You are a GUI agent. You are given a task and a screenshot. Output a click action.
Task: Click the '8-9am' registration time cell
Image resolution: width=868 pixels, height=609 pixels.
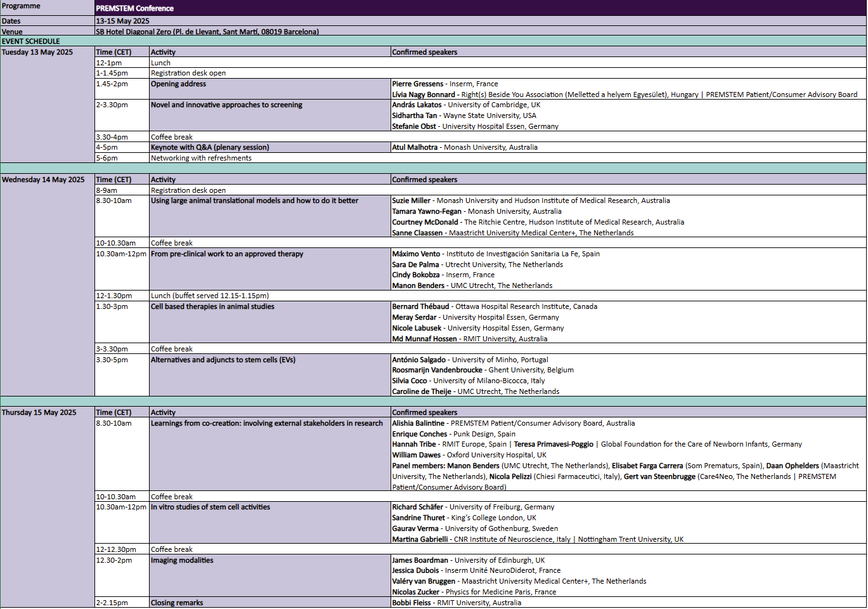click(122, 190)
